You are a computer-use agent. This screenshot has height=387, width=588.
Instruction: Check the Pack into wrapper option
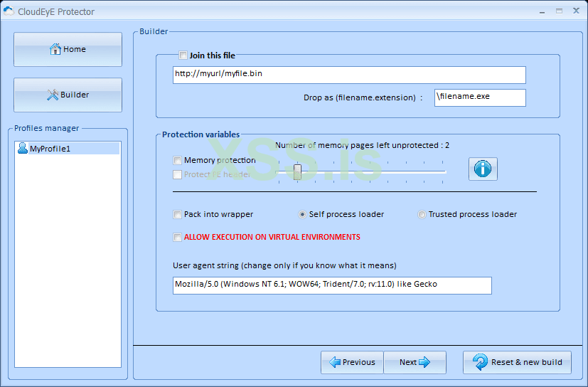(x=177, y=214)
